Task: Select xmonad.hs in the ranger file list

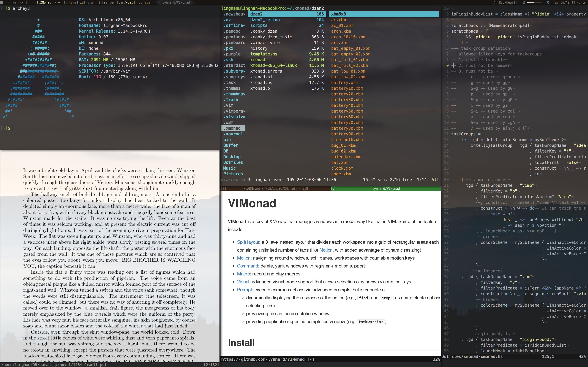Action: (261, 83)
